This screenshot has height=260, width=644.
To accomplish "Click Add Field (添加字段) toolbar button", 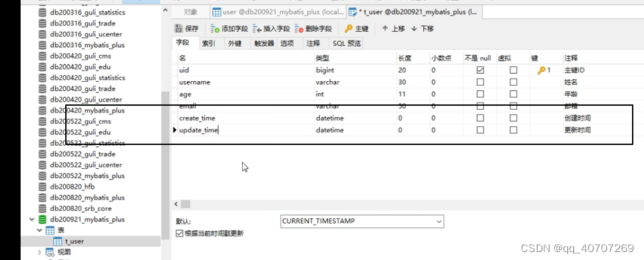I will click(x=229, y=29).
